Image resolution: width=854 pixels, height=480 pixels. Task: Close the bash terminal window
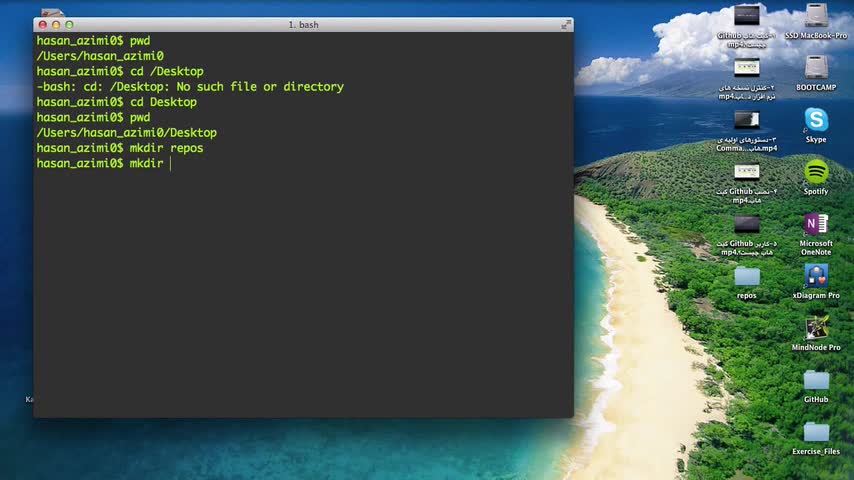[x=42, y=25]
